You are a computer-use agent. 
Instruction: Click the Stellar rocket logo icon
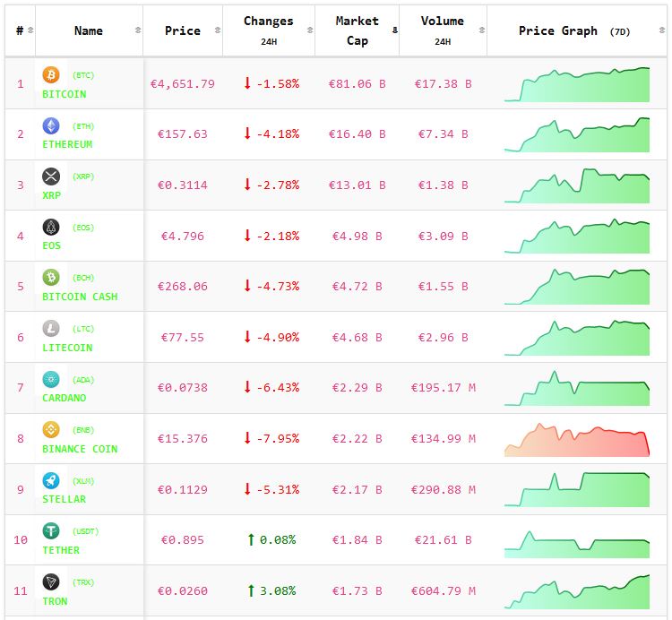pyautogui.click(x=51, y=480)
